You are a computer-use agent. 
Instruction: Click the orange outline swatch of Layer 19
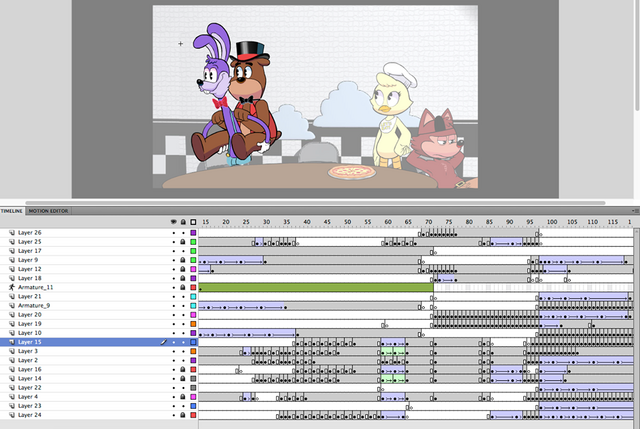pos(193,324)
